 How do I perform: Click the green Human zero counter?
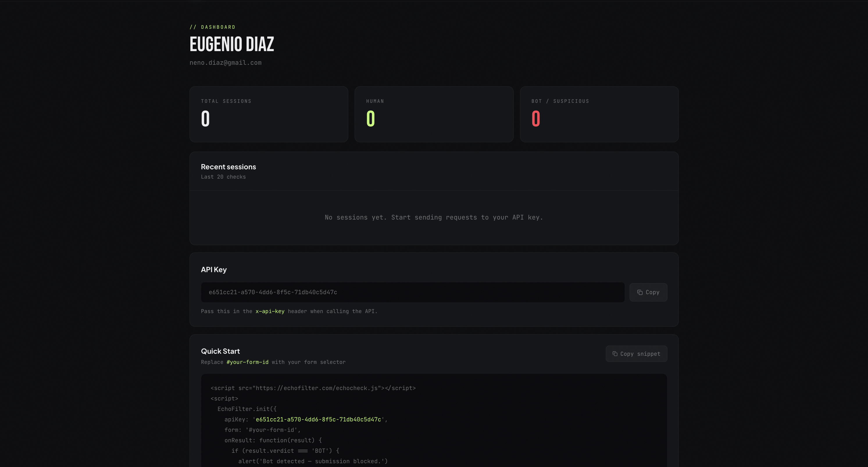370,118
